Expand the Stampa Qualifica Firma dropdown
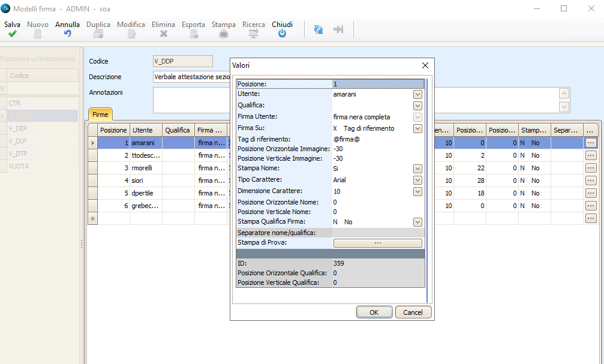This screenshot has height=364, width=604. [417, 222]
